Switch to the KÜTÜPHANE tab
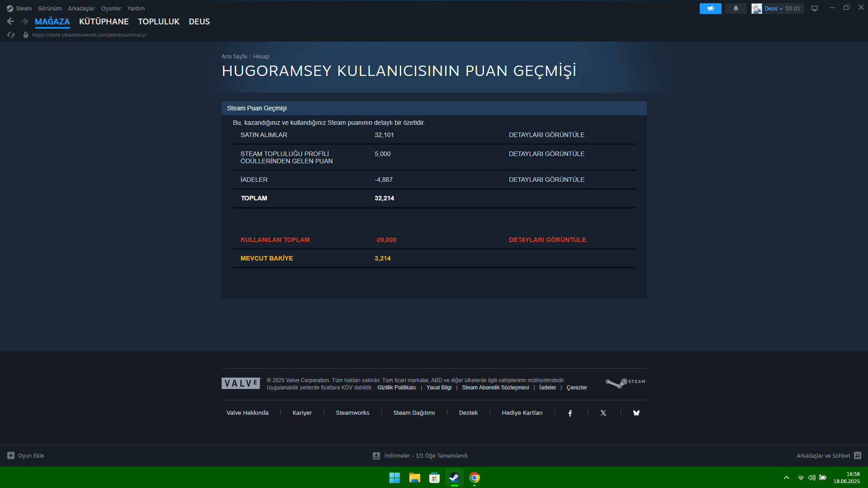This screenshot has width=868, height=488. pos(104,21)
